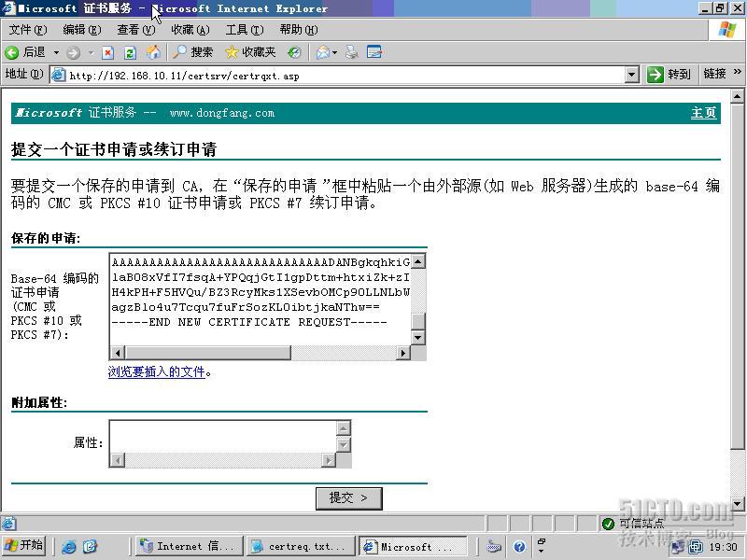Go back with the 后退 button

(25, 52)
